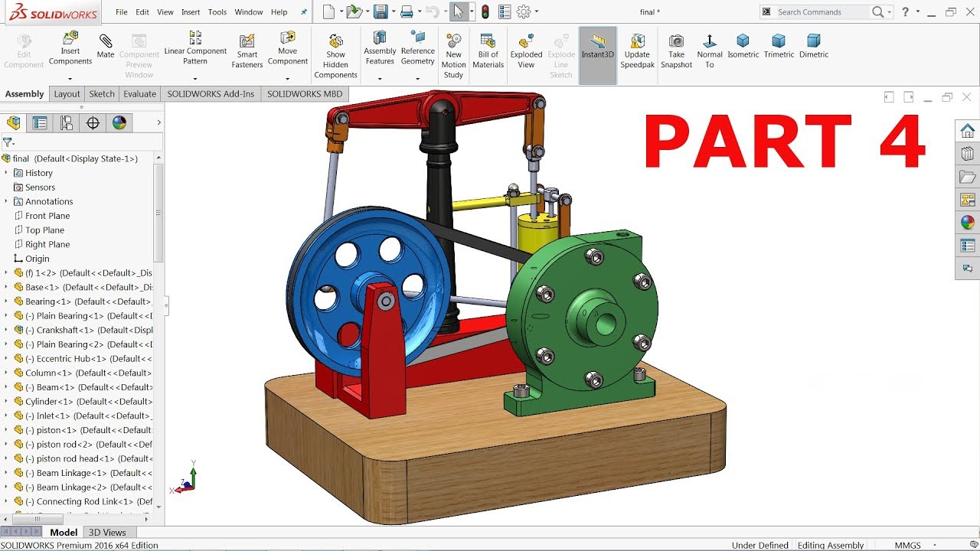Image resolution: width=980 pixels, height=551 pixels.
Task: Switch to 3D Views bottom tab
Action: [x=107, y=533]
